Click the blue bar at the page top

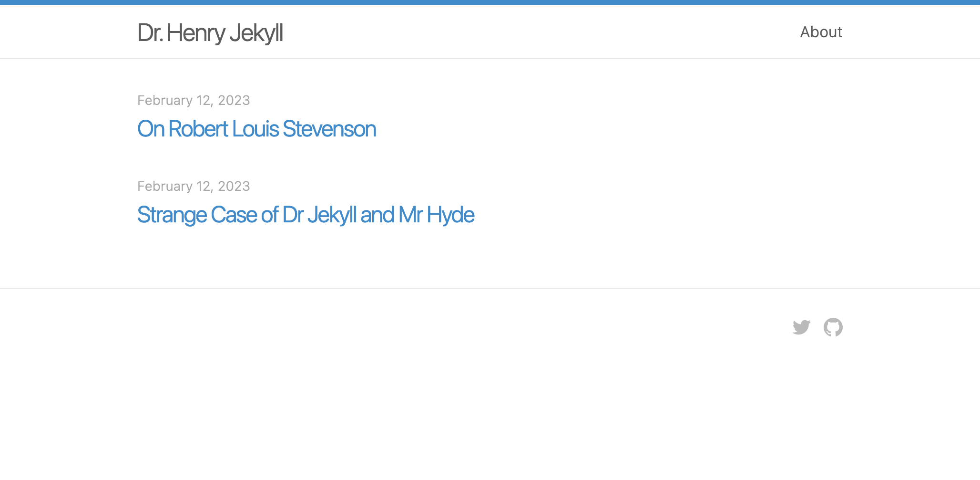pyautogui.click(x=490, y=2)
